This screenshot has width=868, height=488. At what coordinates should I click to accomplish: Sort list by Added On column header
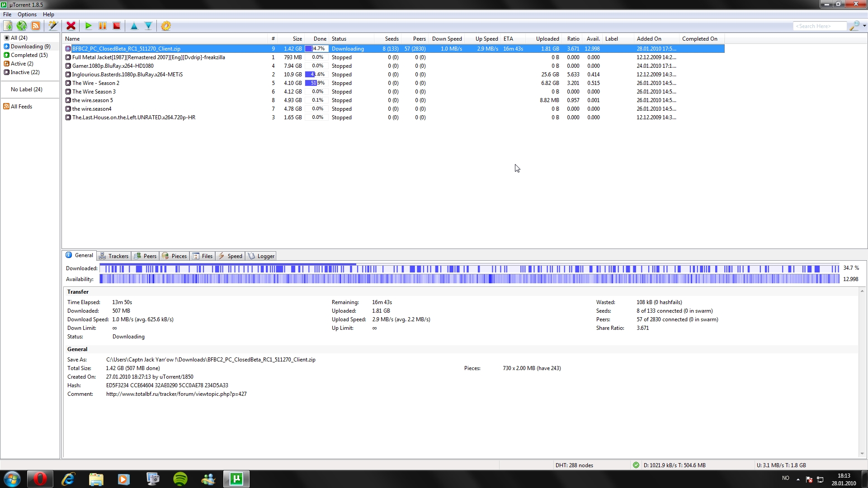[x=656, y=39]
